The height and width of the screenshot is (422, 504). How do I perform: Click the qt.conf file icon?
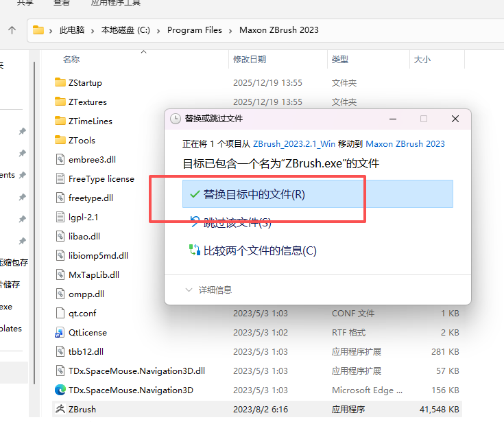[x=60, y=313]
